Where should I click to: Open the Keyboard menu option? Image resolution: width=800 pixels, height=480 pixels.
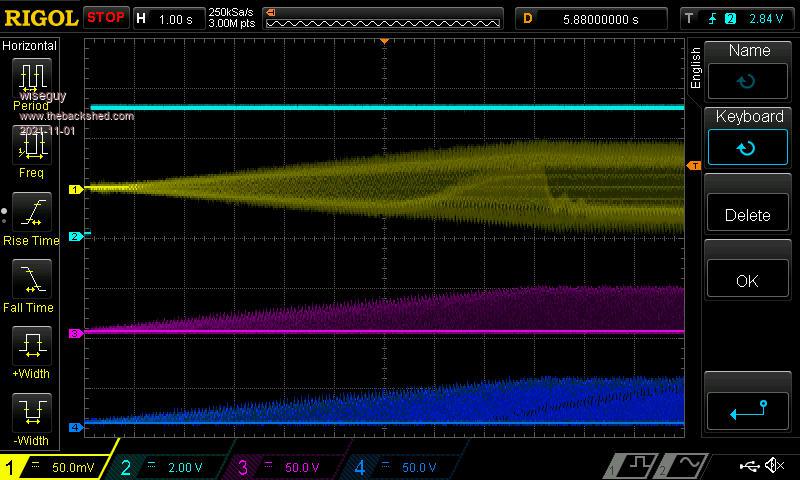point(749,135)
